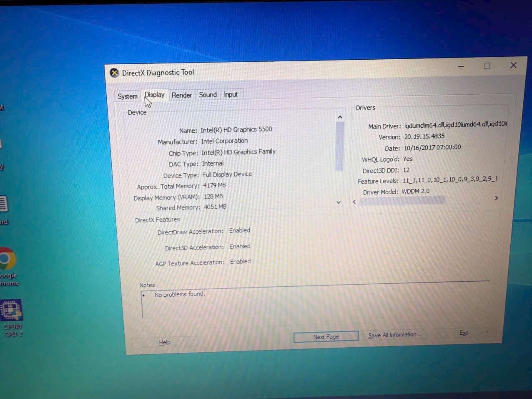
Task: Maximize the DirectX Diagnostic Tool window
Action: [487, 66]
